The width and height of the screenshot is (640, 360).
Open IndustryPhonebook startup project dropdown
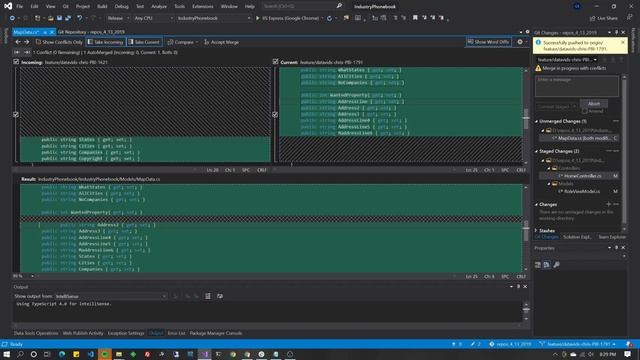click(x=213, y=18)
